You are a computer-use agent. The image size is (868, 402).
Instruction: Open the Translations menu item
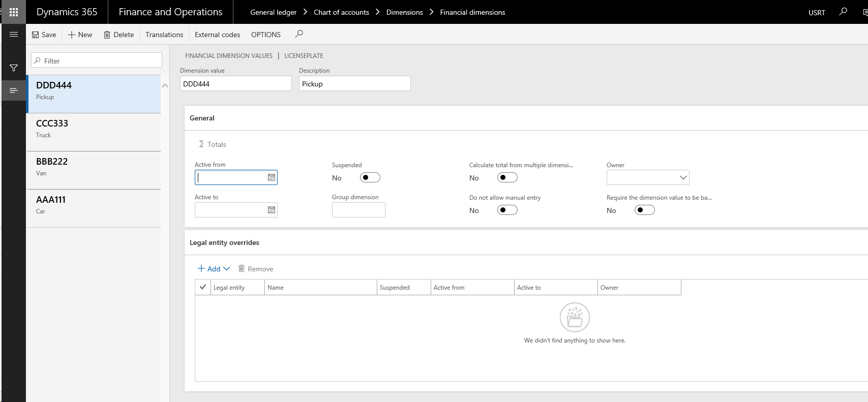coord(164,35)
